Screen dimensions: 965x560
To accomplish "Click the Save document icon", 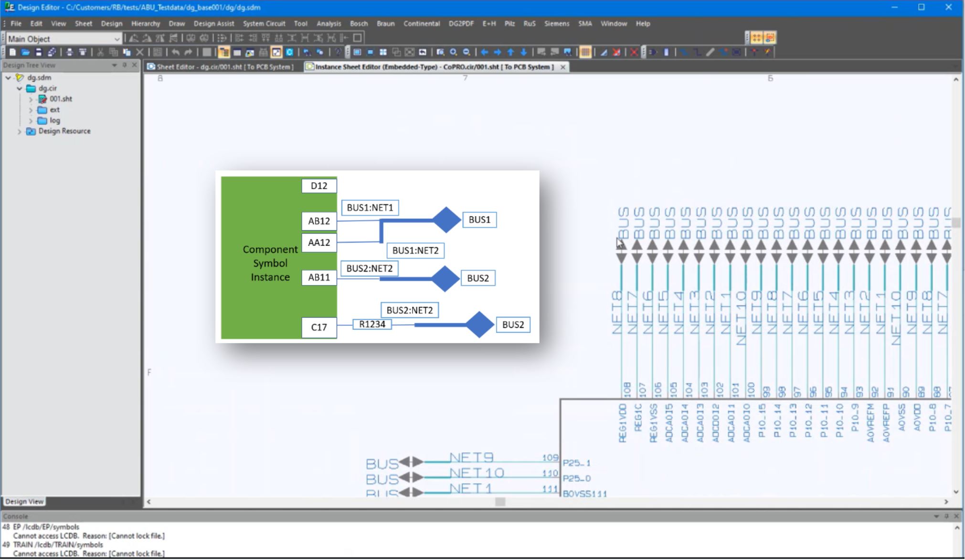I will (x=37, y=53).
